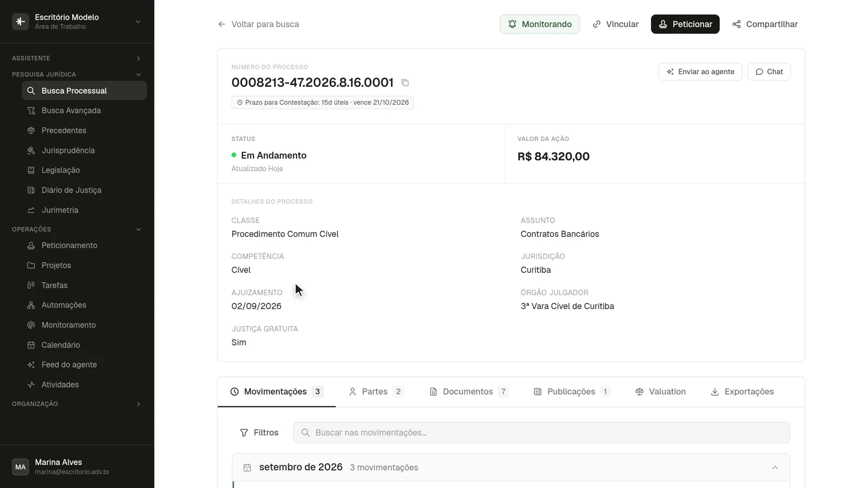Expand the Assistente sidebar section
868x488 pixels.
coord(76,58)
